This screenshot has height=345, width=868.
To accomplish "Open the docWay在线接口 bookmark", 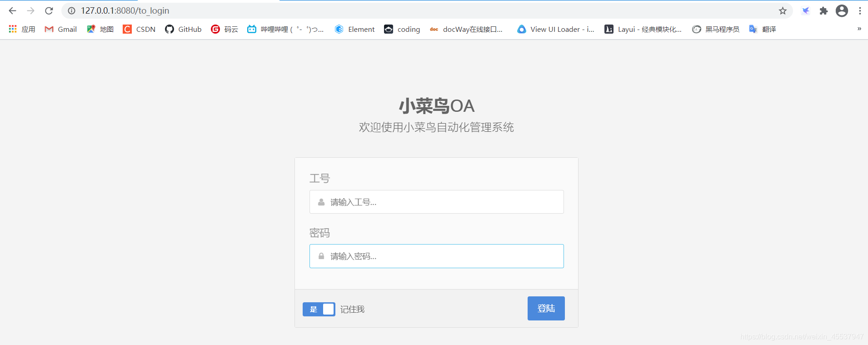I will pyautogui.click(x=466, y=29).
